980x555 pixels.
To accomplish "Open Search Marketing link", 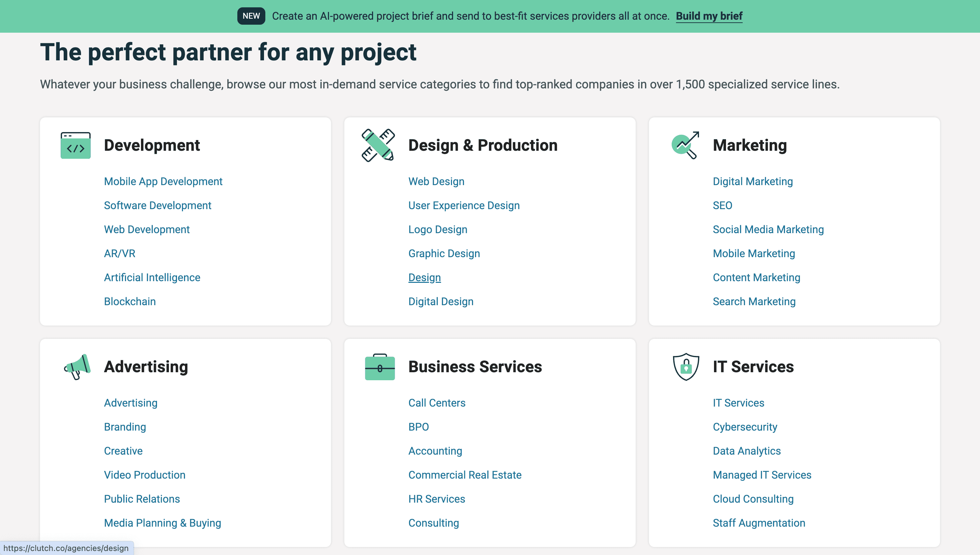I will [x=754, y=302].
